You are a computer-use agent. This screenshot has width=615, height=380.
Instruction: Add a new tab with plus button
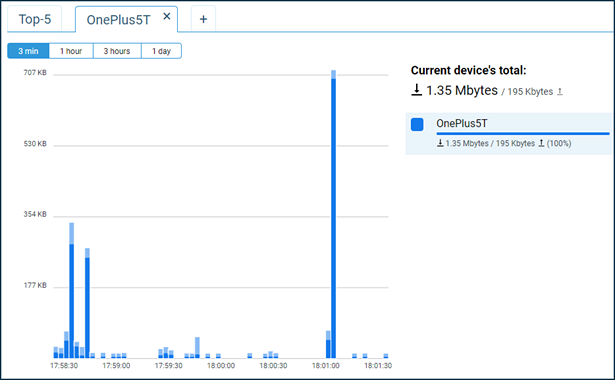tap(203, 19)
